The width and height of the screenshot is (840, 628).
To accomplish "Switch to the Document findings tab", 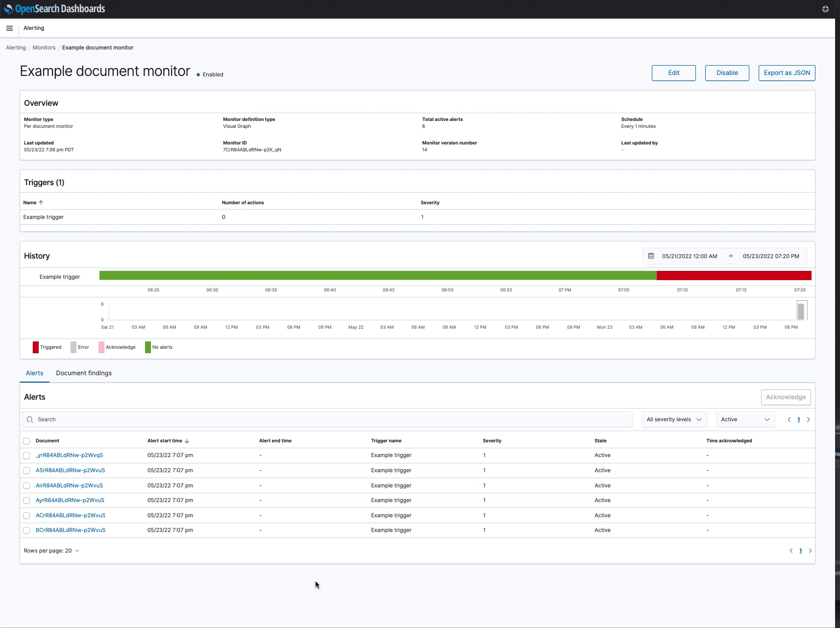I will (84, 373).
